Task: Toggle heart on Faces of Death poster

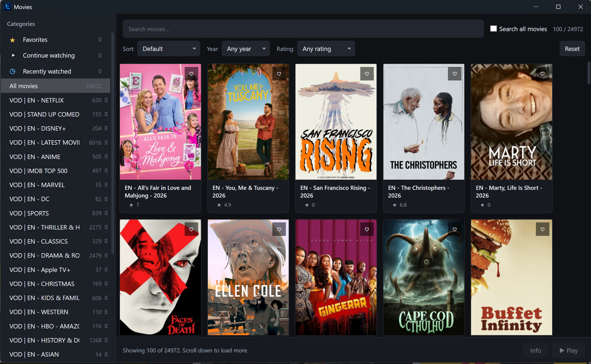Action: pyautogui.click(x=191, y=229)
